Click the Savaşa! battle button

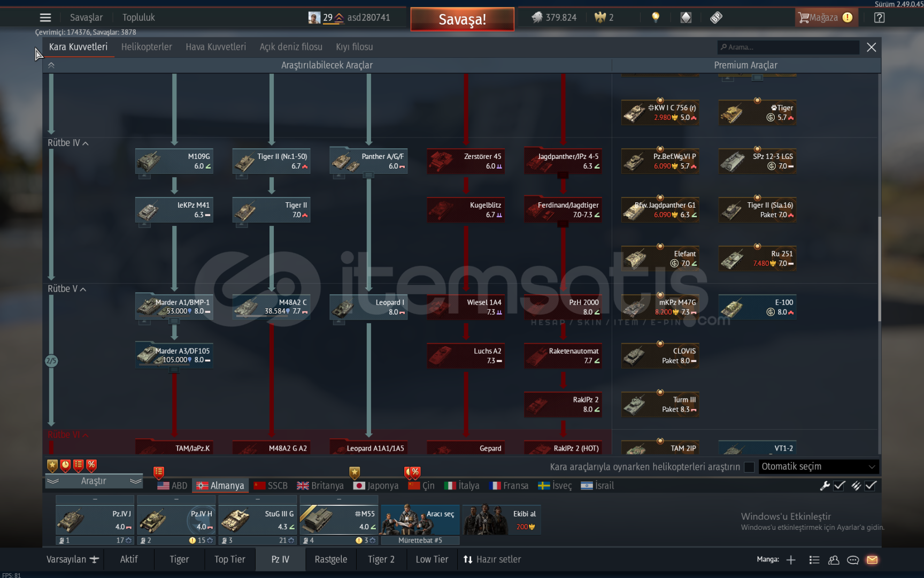tap(463, 19)
